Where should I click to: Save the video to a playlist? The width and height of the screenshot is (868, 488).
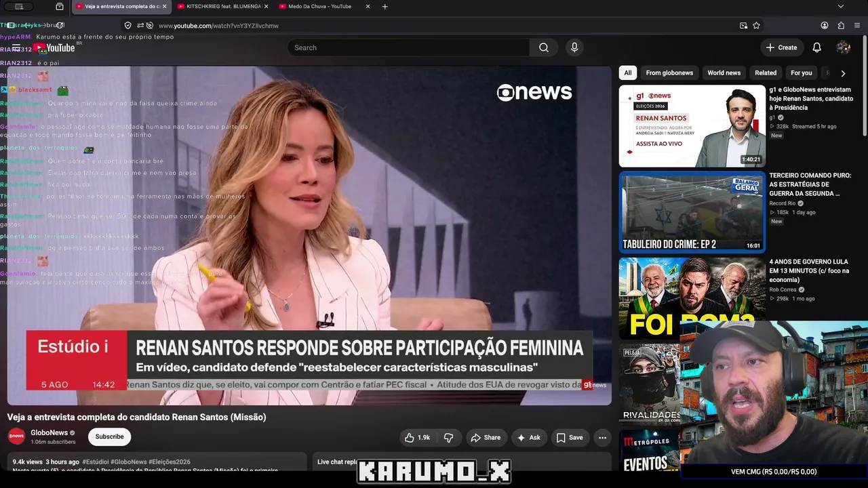coord(570,438)
